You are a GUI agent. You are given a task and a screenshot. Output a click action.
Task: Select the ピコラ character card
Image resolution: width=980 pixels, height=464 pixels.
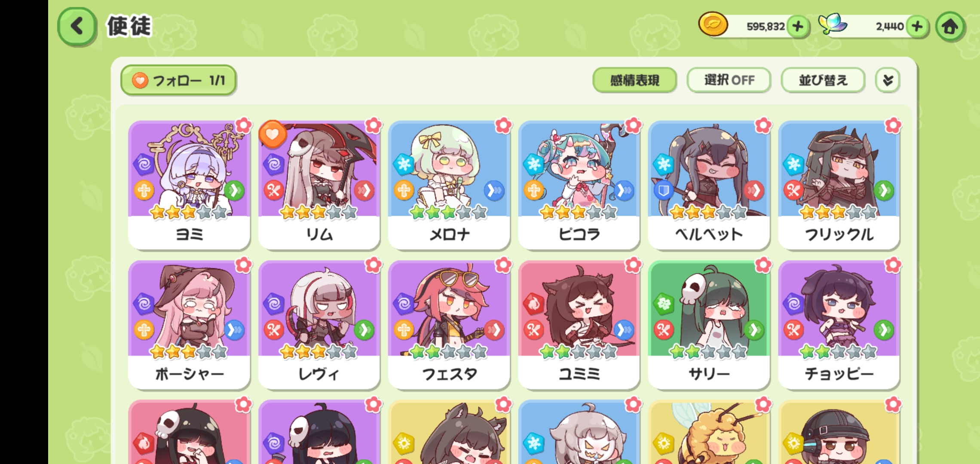click(579, 185)
